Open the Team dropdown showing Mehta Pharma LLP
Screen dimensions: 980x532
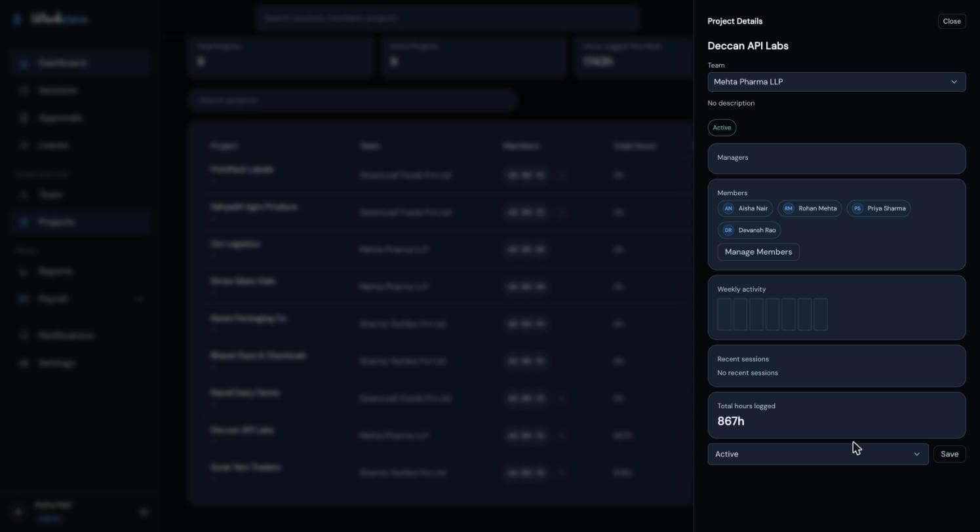(x=836, y=82)
